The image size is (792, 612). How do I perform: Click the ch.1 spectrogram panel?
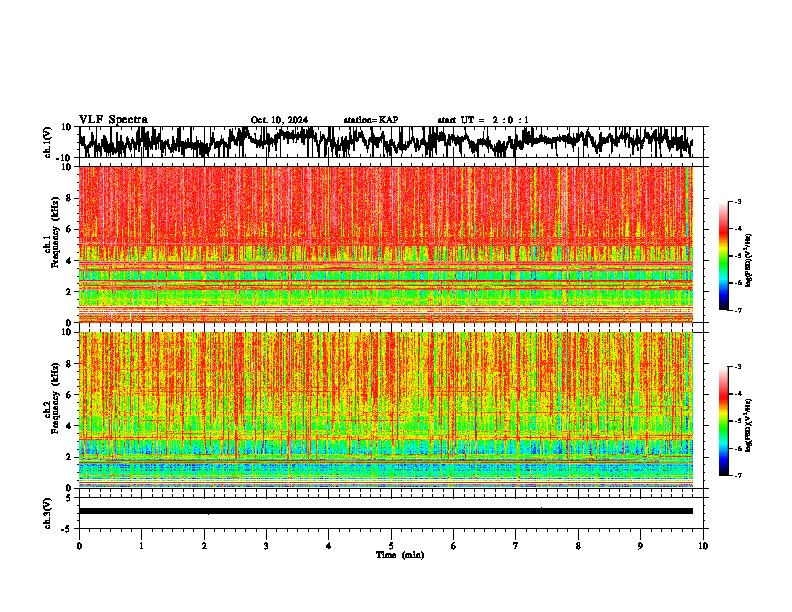point(386,244)
